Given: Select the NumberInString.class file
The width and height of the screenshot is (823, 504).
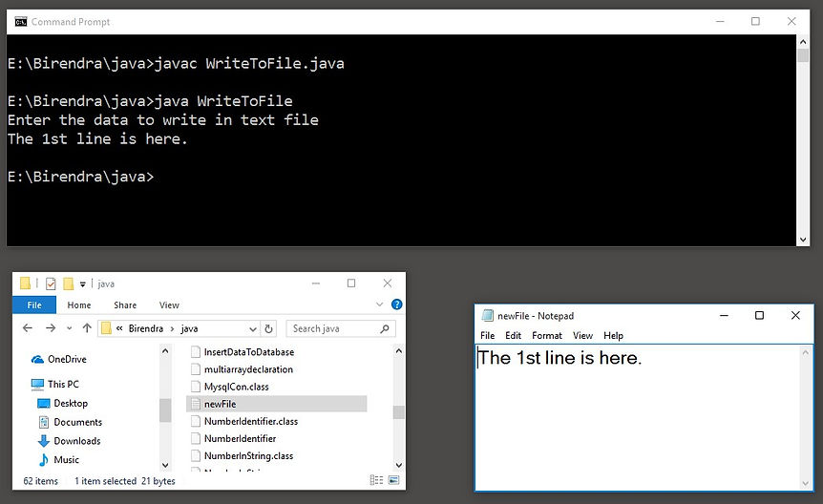Looking at the screenshot, I should pos(248,456).
